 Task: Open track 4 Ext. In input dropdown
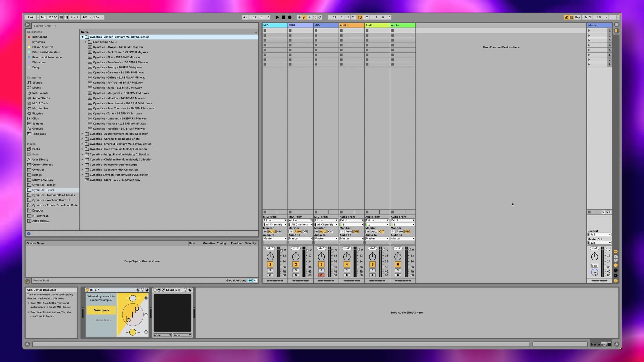[352, 220]
